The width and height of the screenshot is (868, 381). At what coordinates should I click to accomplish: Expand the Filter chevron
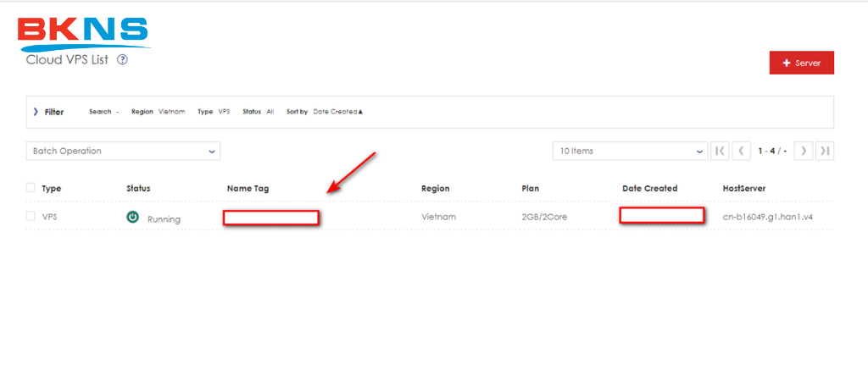click(x=36, y=112)
